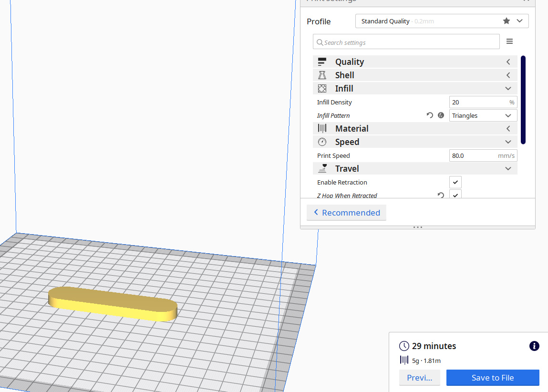The height and width of the screenshot is (392, 548).
Task: Expand the Quality section chevron
Action: click(508, 62)
